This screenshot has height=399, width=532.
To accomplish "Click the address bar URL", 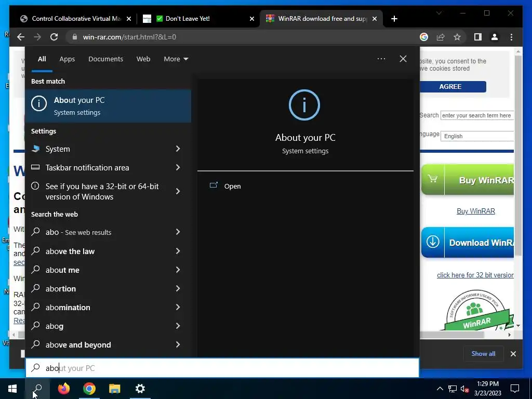I will click(129, 37).
